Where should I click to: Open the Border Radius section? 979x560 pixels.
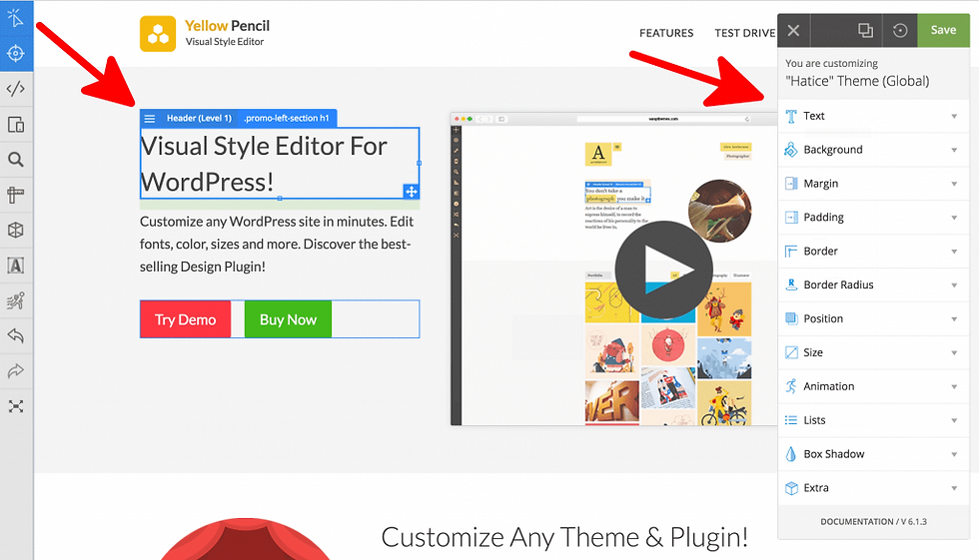[x=873, y=284]
